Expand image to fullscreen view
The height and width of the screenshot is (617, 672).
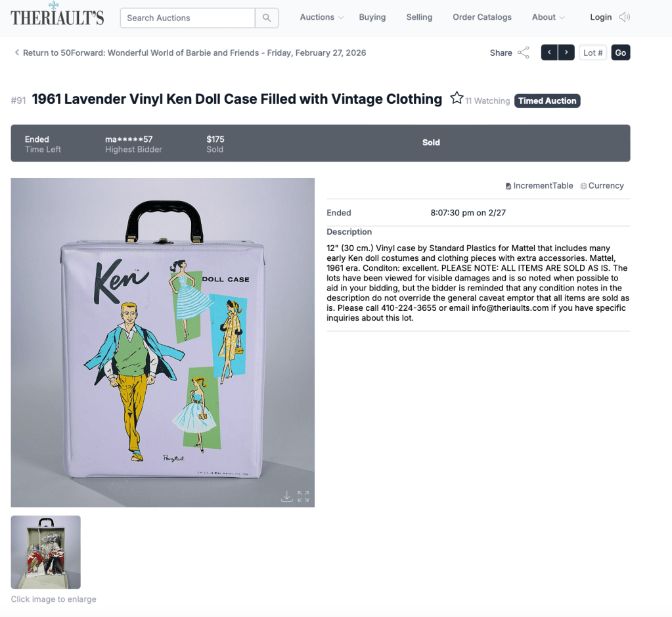(303, 497)
